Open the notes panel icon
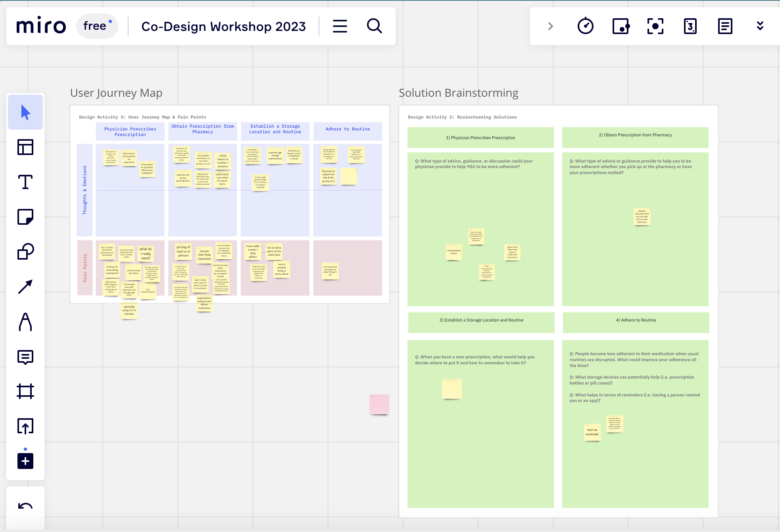This screenshot has height=532, width=780. [725, 26]
